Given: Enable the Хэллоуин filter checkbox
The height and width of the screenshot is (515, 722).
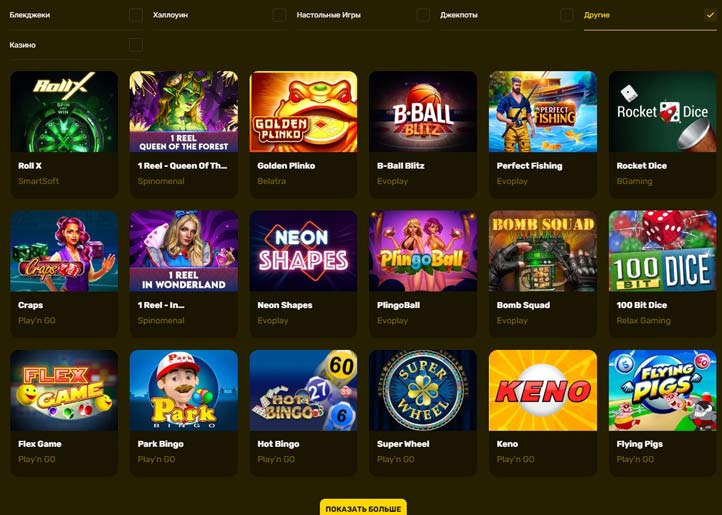Looking at the screenshot, I should 279,15.
